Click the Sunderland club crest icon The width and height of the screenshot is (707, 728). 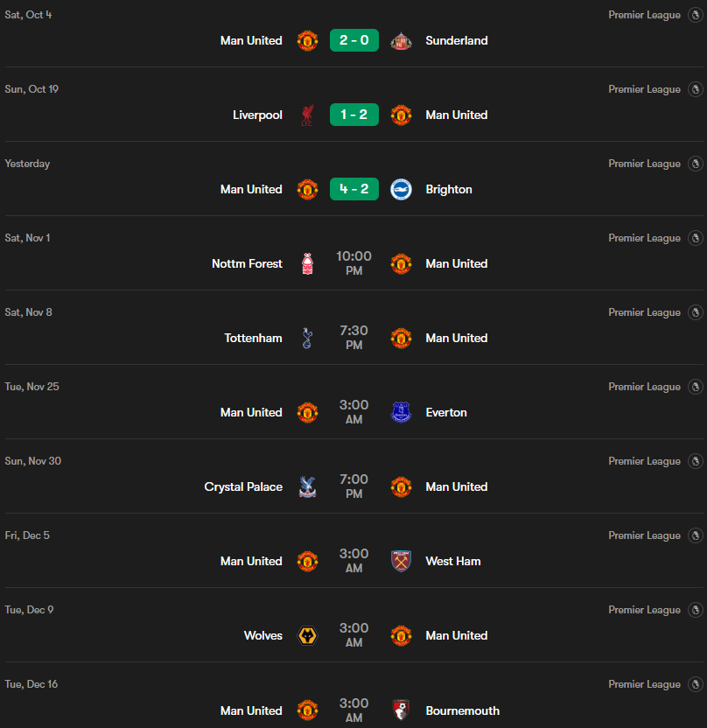tap(402, 41)
